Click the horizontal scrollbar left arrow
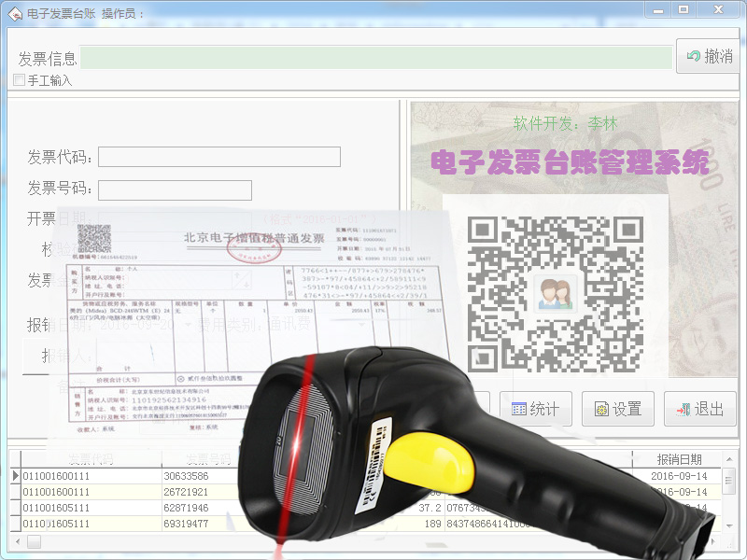 click(x=18, y=541)
